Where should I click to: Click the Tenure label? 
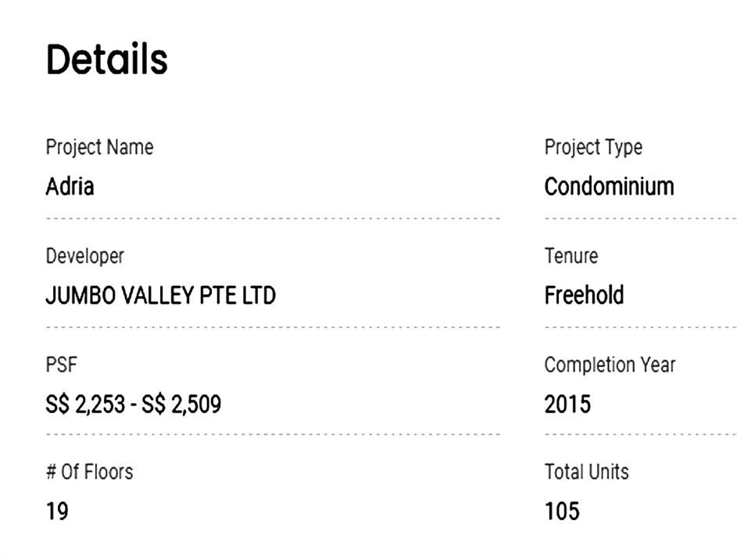pos(571,255)
